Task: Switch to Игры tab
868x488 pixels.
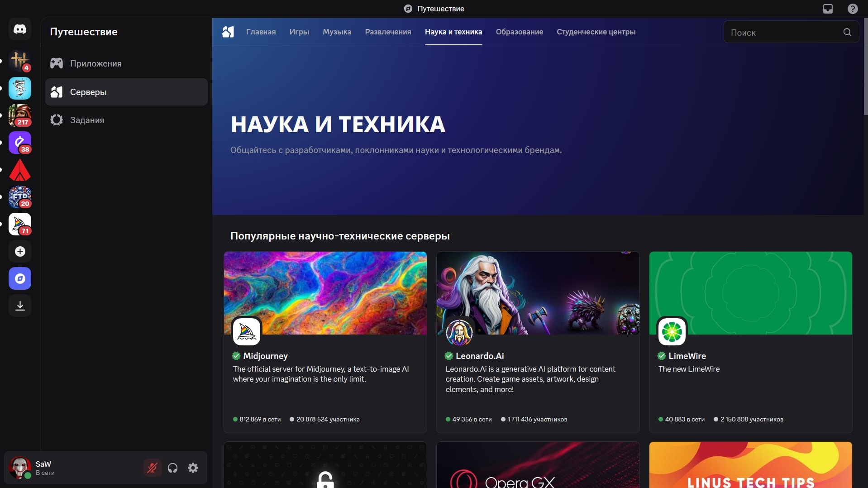Action: (x=299, y=32)
